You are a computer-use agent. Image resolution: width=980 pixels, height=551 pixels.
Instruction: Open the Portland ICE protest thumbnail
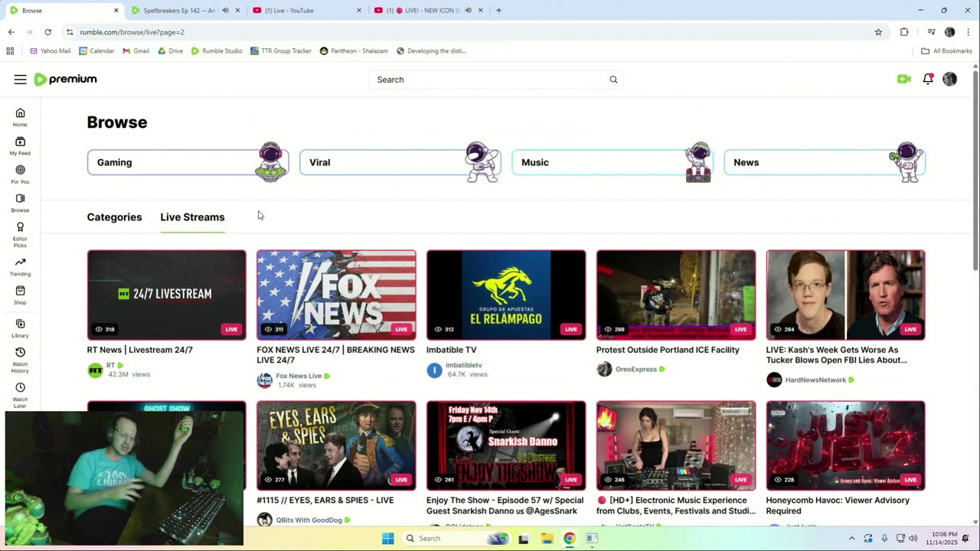676,295
